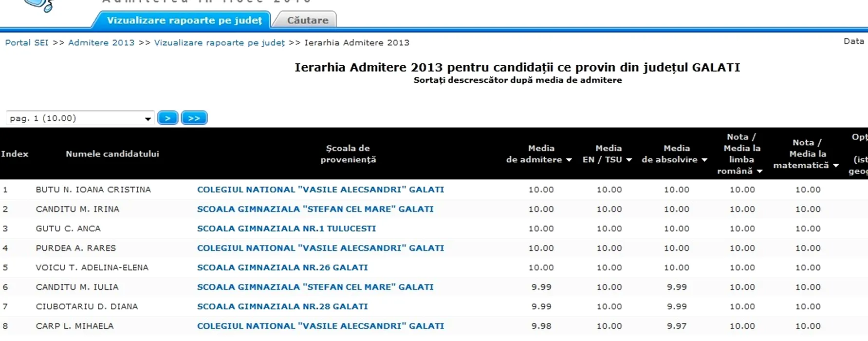Sort by Media EN / TSU arrow
Viewport: 868px width, 341px height.
click(x=629, y=160)
